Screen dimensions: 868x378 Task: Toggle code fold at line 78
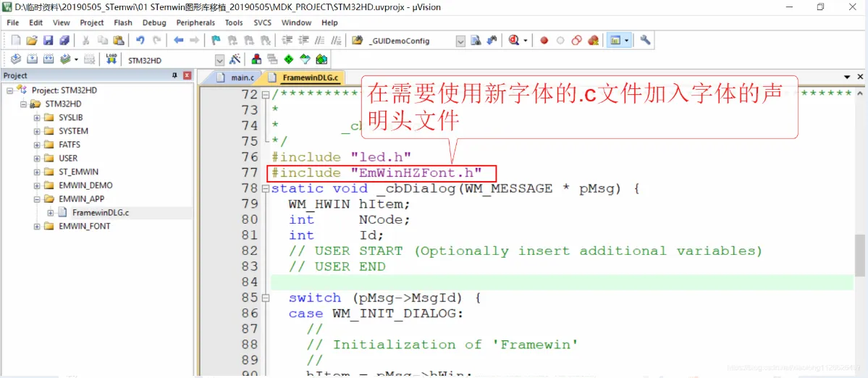[265, 189]
